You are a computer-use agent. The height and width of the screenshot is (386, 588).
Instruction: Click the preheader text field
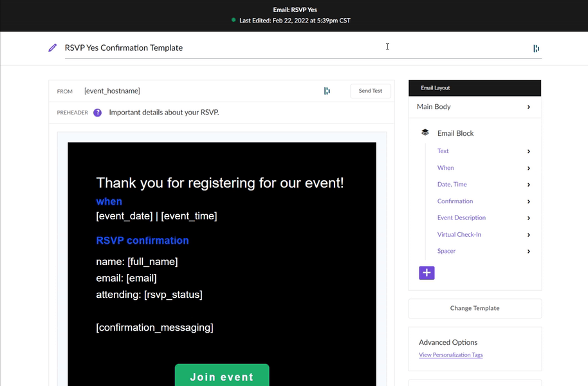click(248, 113)
